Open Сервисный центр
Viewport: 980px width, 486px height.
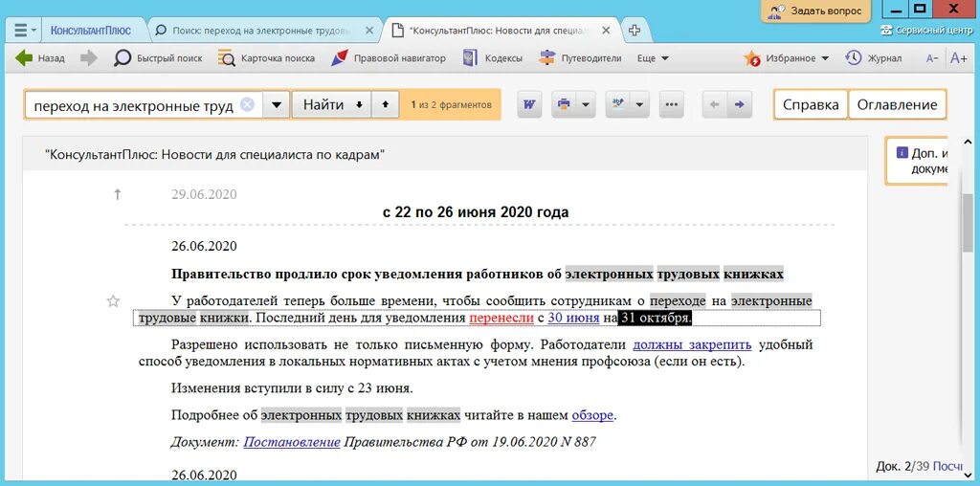926,30
